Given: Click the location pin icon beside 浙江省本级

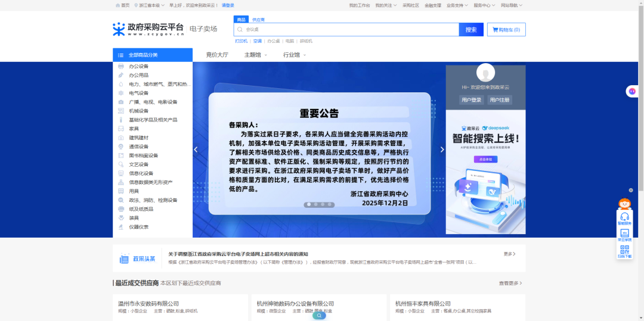Looking at the screenshot, I should pos(136,5).
